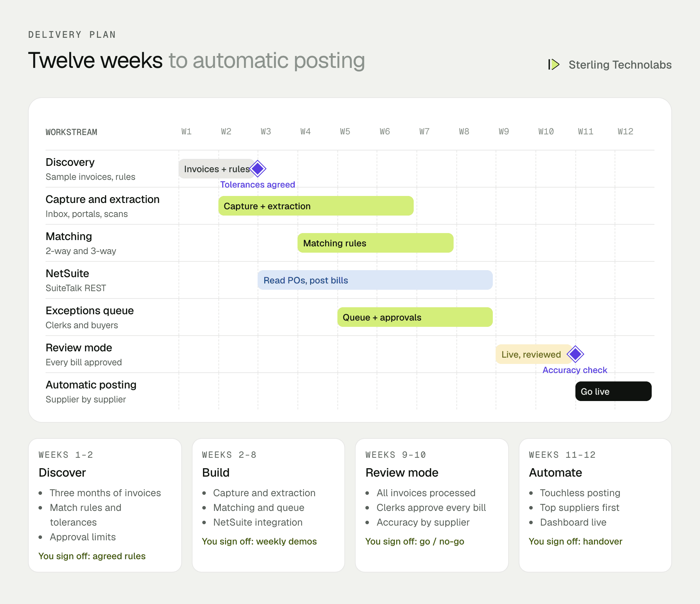Select the Capture and extraction workstream title

[103, 199]
